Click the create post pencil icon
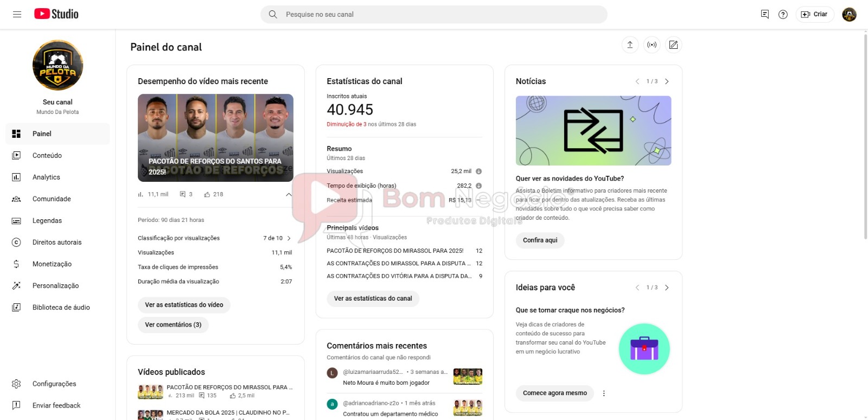868x420 pixels. pyautogui.click(x=673, y=44)
